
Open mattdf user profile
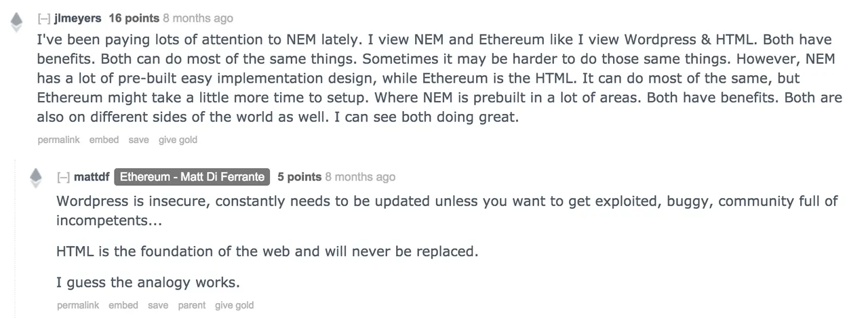coord(92,177)
